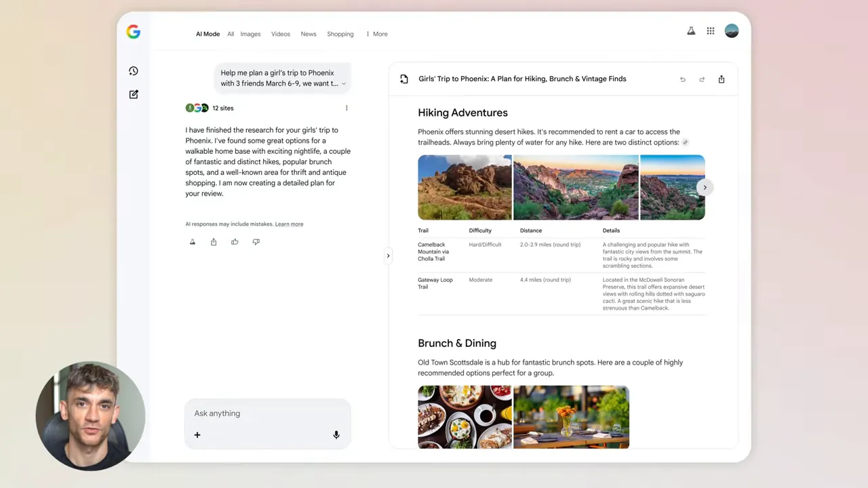Image resolution: width=868 pixels, height=488 pixels.
Task: Share the AI response below the message
Action: (214, 242)
